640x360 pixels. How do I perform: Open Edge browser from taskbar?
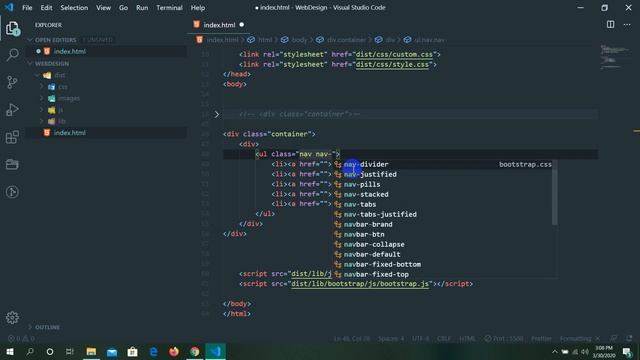tap(153, 351)
